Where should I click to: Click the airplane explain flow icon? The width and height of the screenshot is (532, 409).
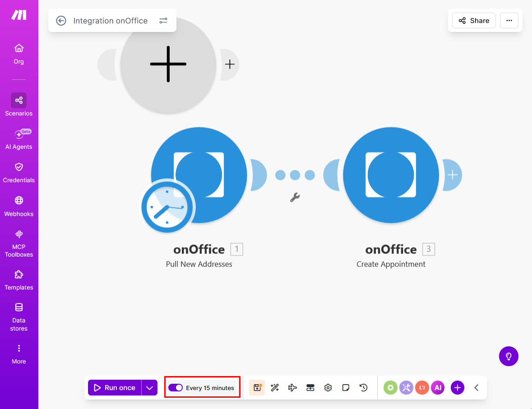(x=292, y=388)
